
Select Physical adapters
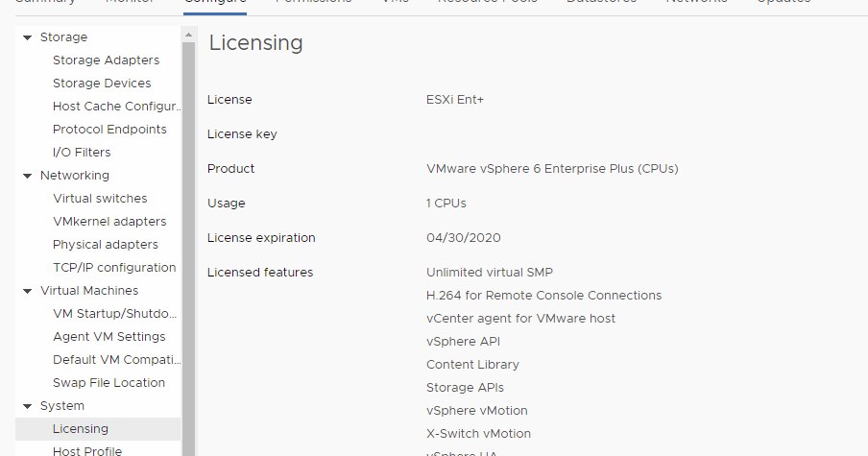point(106,245)
